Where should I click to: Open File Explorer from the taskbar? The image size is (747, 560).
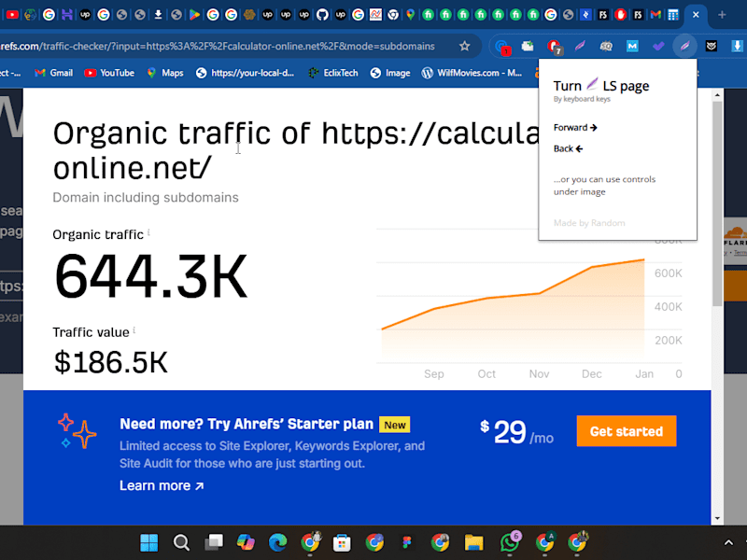pyautogui.click(x=473, y=542)
